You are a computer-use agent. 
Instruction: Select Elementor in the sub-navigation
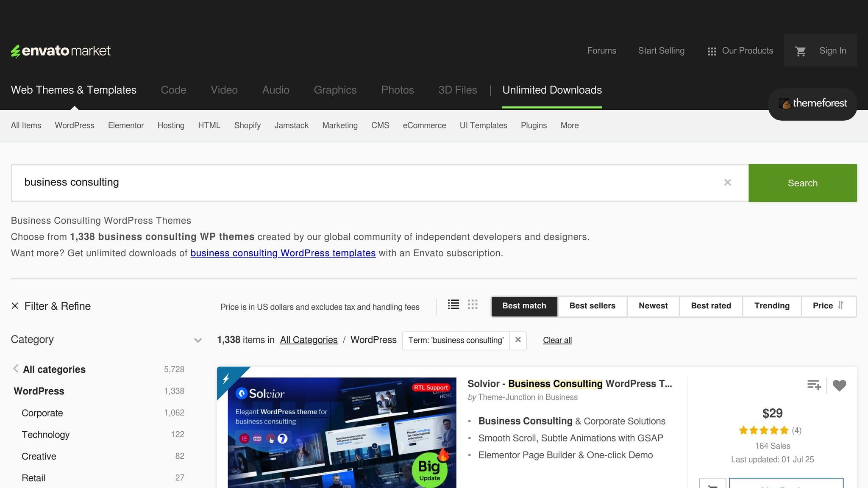tap(126, 125)
